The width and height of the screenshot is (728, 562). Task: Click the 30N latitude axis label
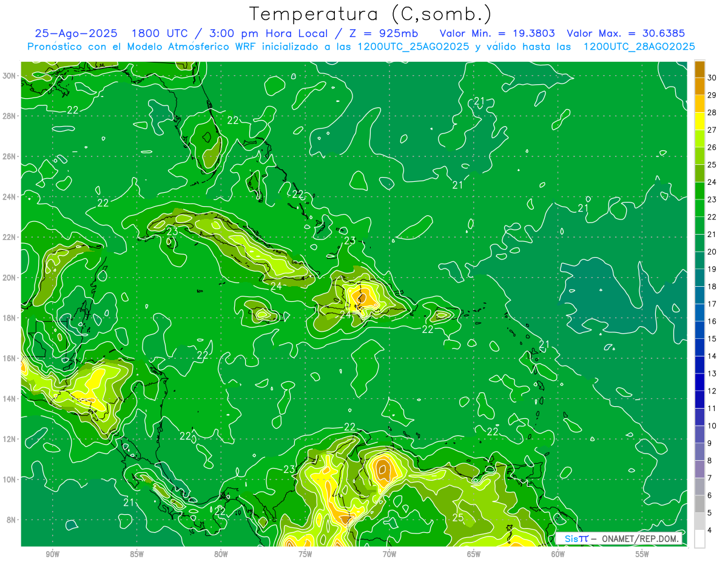(x=9, y=76)
